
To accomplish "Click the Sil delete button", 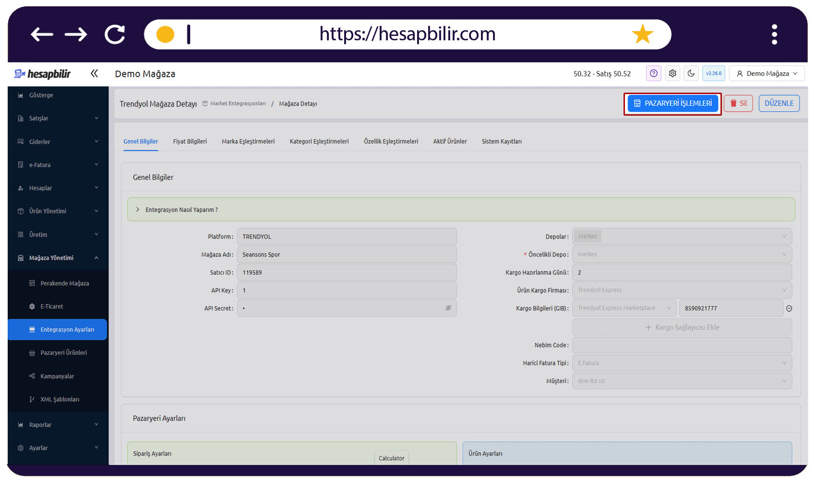I will click(738, 104).
